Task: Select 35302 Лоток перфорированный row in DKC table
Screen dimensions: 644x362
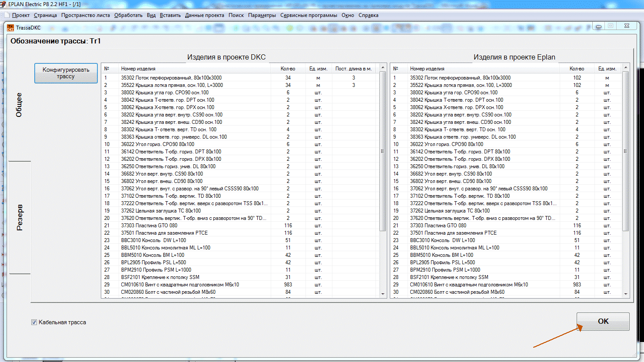Action: (x=240, y=78)
